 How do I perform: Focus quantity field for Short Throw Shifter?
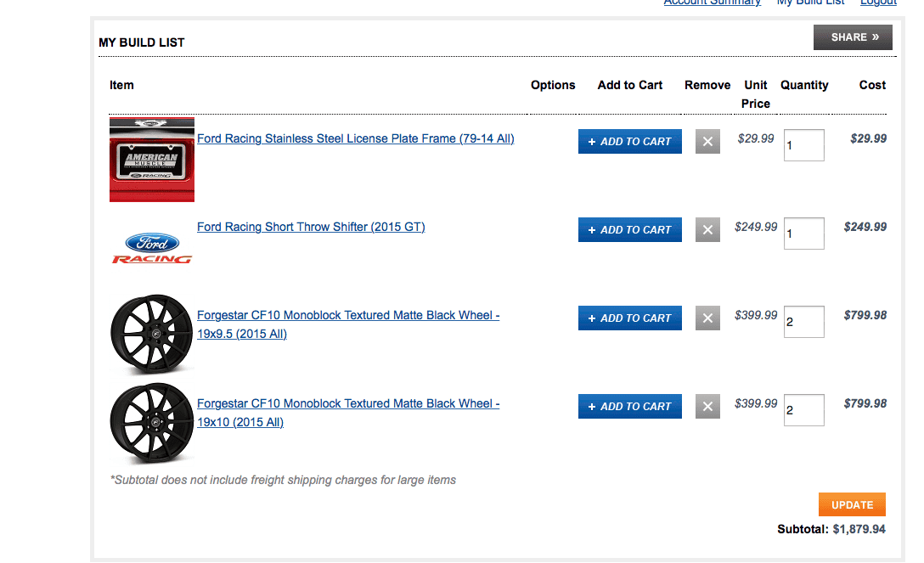803,234
